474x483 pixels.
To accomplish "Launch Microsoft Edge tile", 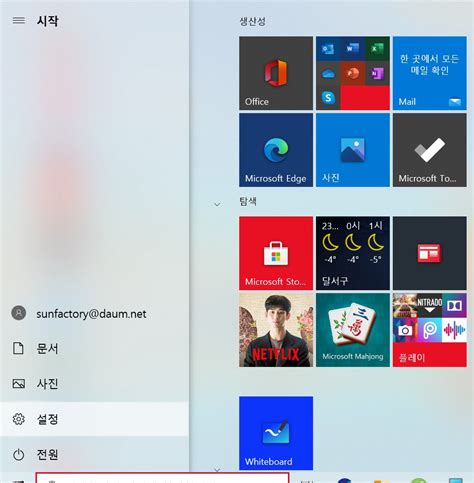I will (x=276, y=150).
